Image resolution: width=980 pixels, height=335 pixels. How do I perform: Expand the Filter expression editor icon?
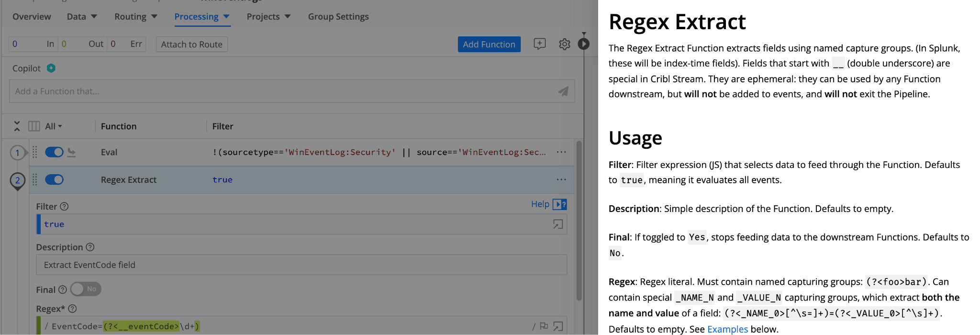pos(558,224)
